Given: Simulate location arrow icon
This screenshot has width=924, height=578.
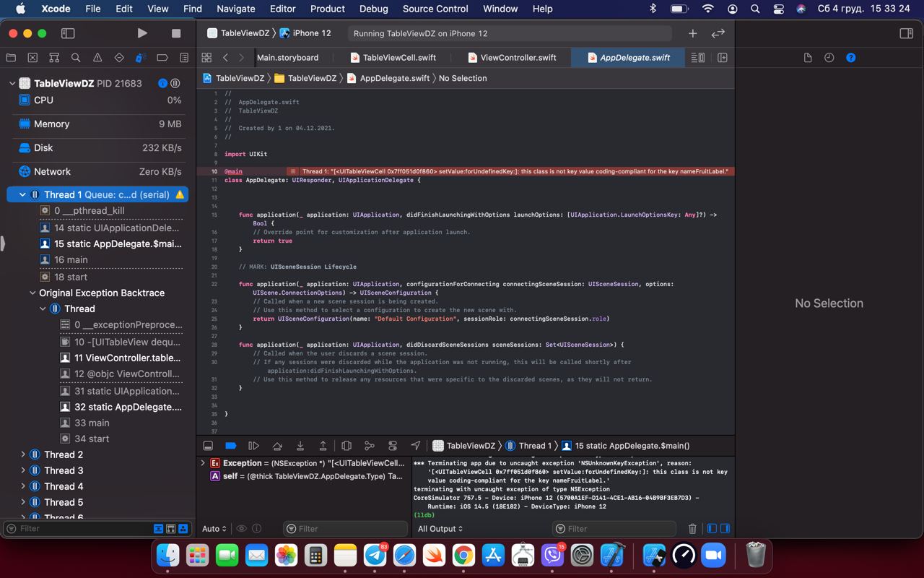Looking at the screenshot, I should 416,446.
